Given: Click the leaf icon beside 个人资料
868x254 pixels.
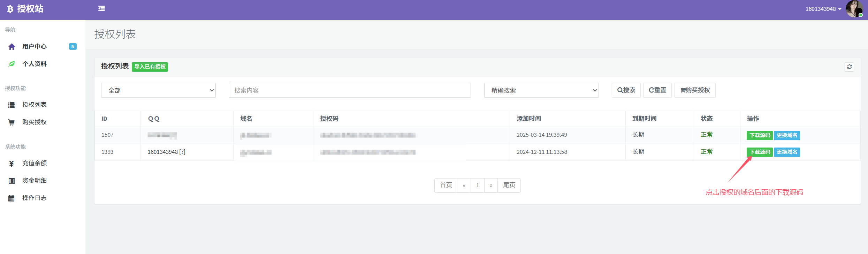Looking at the screenshot, I should click(x=12, y=64).
